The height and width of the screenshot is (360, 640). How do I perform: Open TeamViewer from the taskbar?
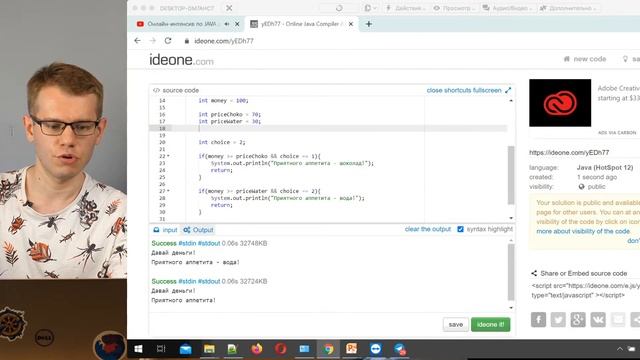pos(376,349)
